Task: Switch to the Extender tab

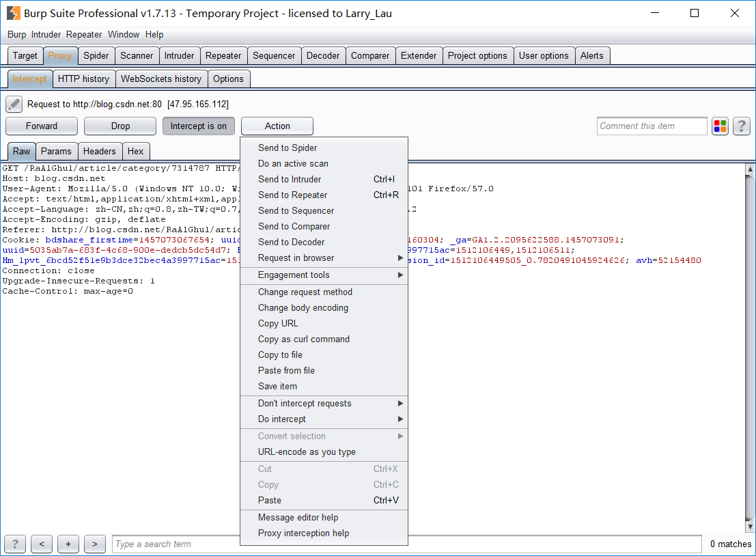Action: coord(419,56)
